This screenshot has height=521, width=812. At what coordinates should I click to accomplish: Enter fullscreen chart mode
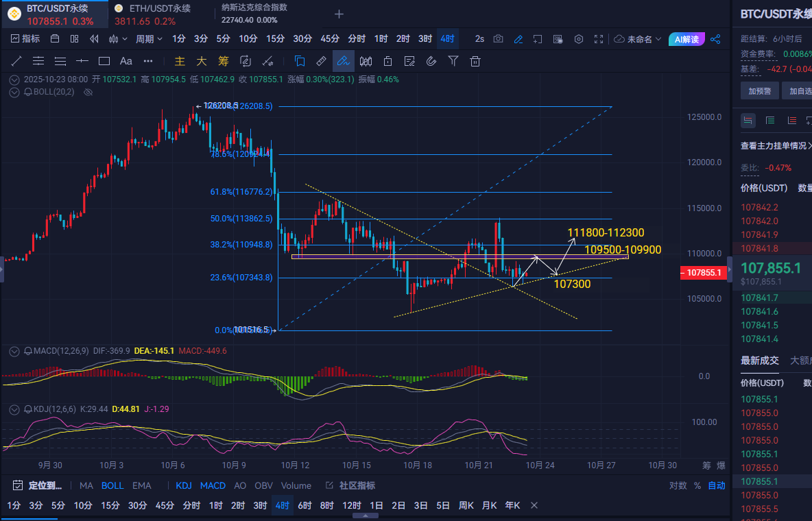click(x=599, y=39)
